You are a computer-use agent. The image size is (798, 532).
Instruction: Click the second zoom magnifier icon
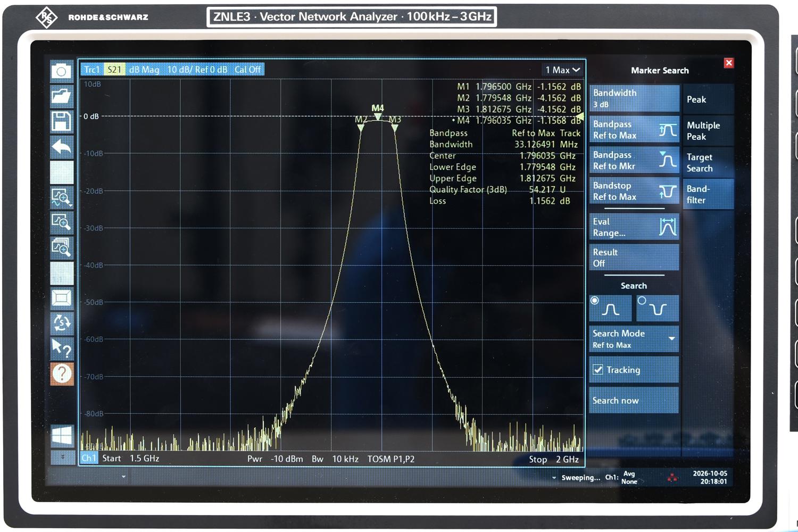click(x=61, y=222)
